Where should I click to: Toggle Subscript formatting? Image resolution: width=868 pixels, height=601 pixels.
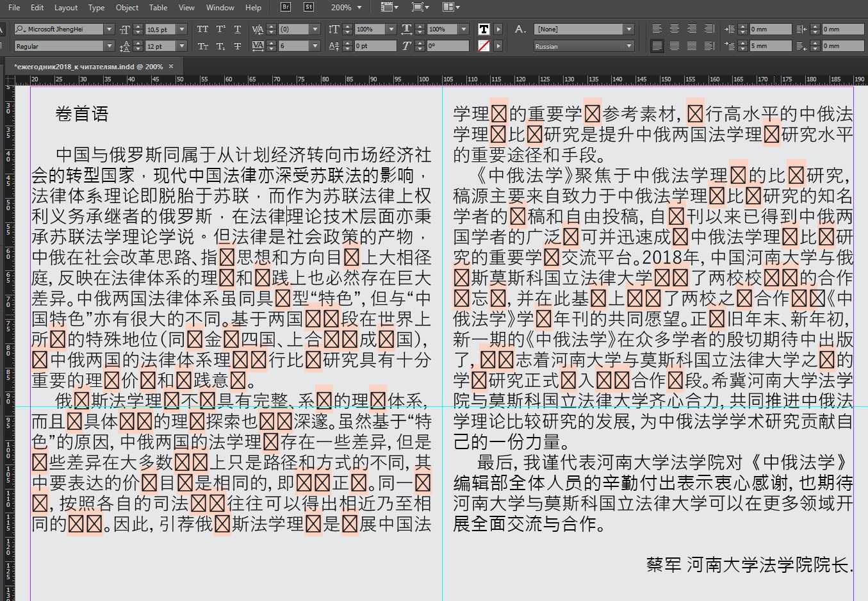coord(220,46)
